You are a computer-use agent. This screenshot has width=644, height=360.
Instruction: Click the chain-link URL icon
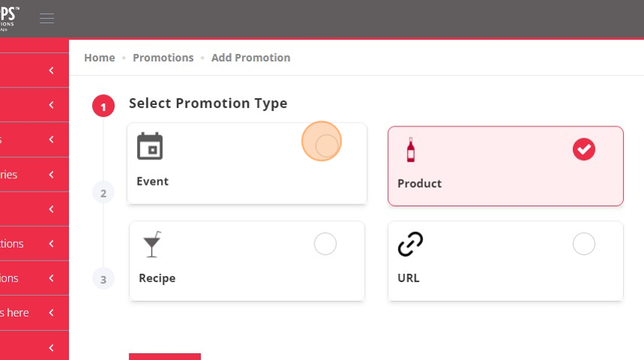(410, 244)
